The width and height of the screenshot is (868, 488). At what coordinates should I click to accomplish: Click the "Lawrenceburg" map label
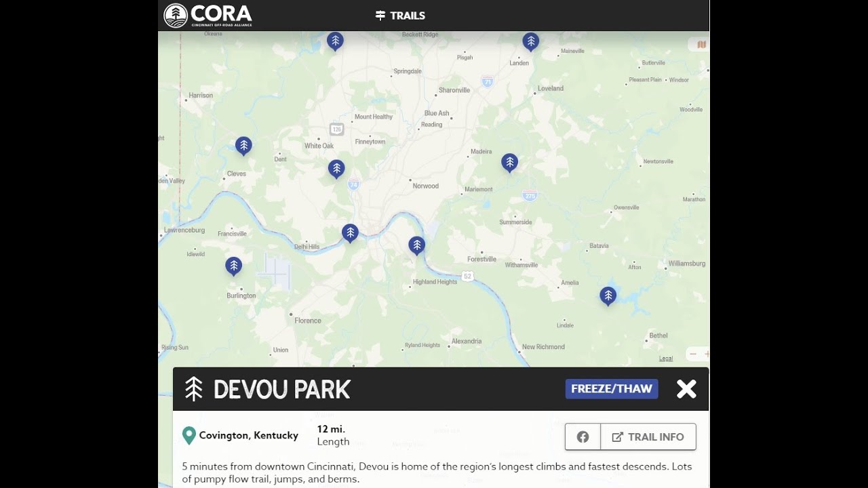click(184, 230)
